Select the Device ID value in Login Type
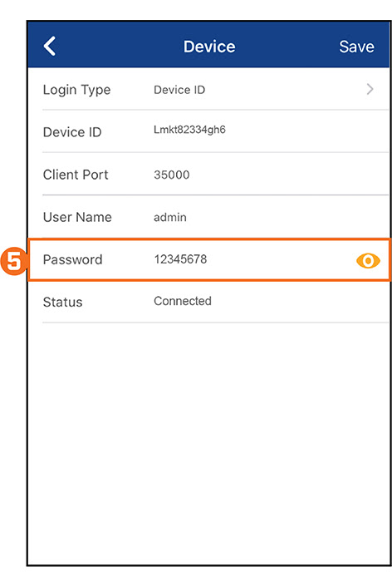The width and height of the screenshot is (392, 586). pos(179,90)
